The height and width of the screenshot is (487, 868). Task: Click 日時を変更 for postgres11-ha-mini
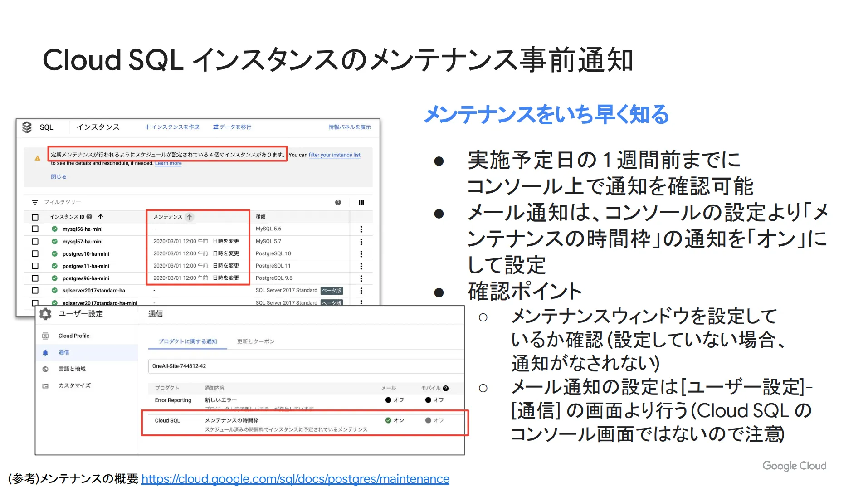point(226,266)
